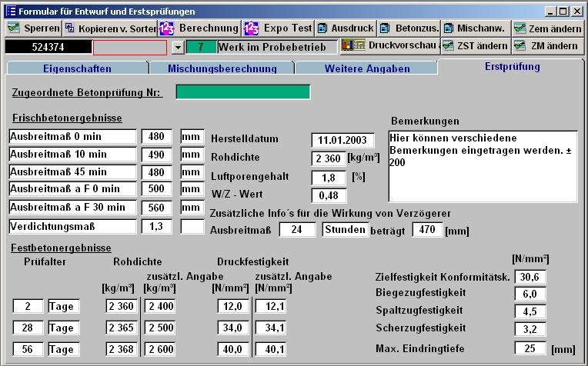Click the Zem ändern button

pyautogui.click(x=547, y=28)
